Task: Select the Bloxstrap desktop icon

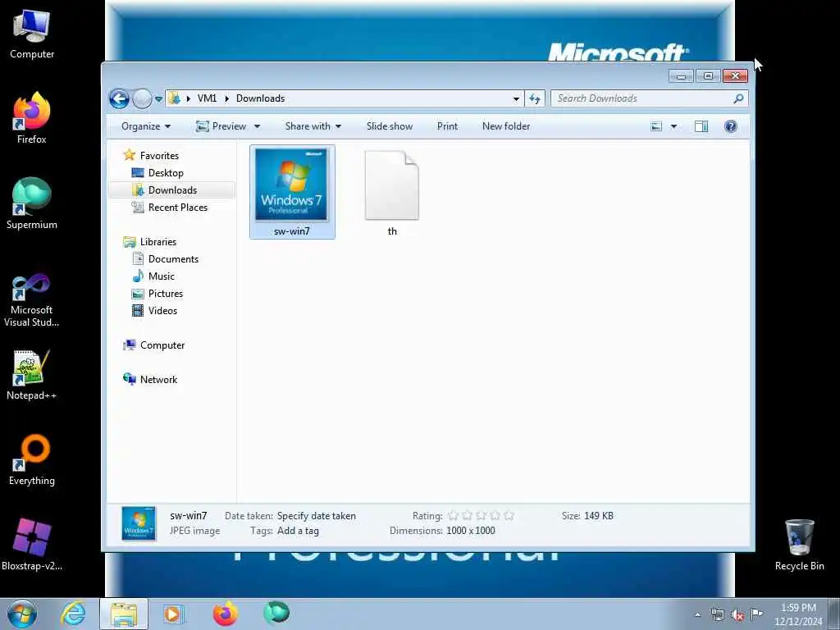Action: [32, 545]
